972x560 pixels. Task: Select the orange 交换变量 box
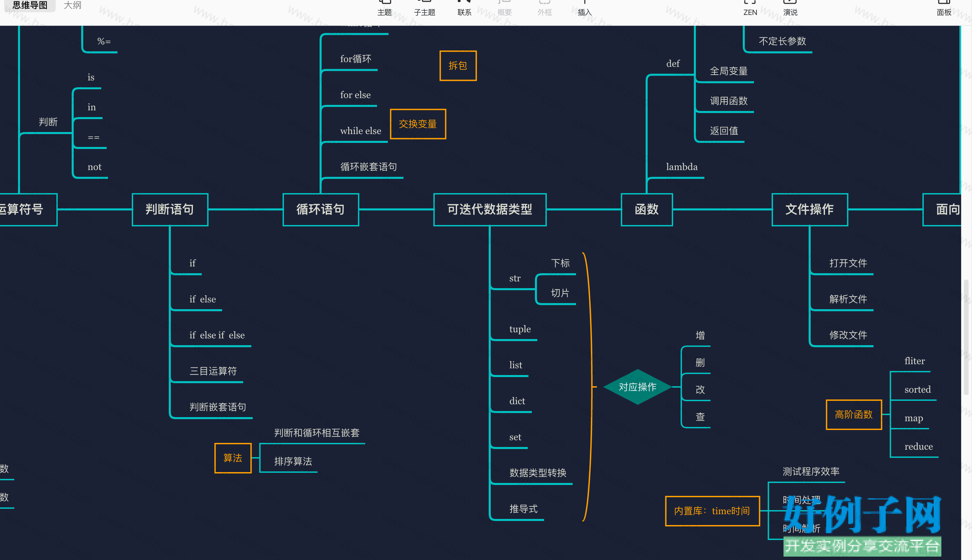(418, 124)
